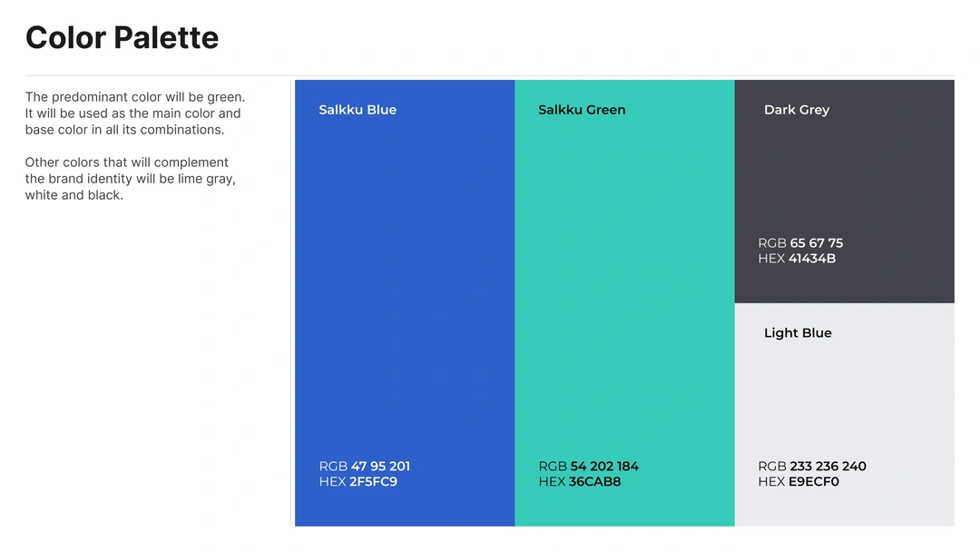The image size is (980, 552).
Task: Select the RGB 54 202 184 text
Action: pos(589,467)
